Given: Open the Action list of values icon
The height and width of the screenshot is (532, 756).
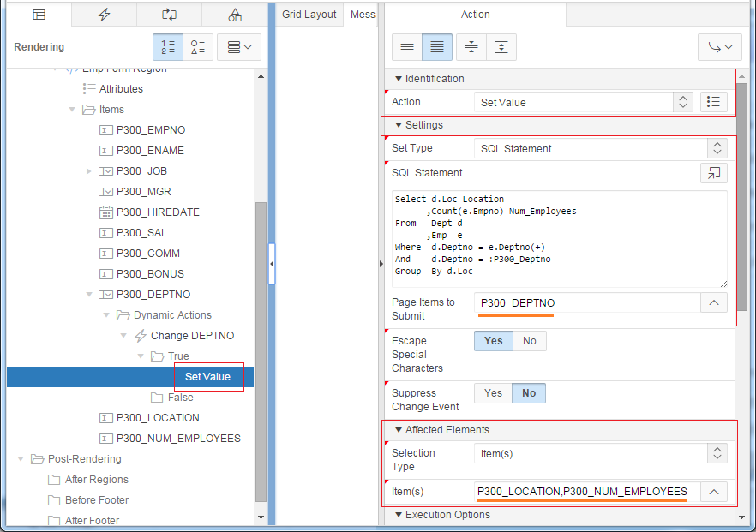Looking at the screenshot, I should [713, 102].
